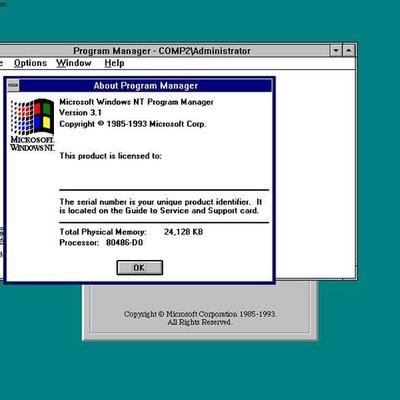This screenshot has width=400, height=400.
Task: Open the About dialog's control menu box
Action: coord(13,86)
